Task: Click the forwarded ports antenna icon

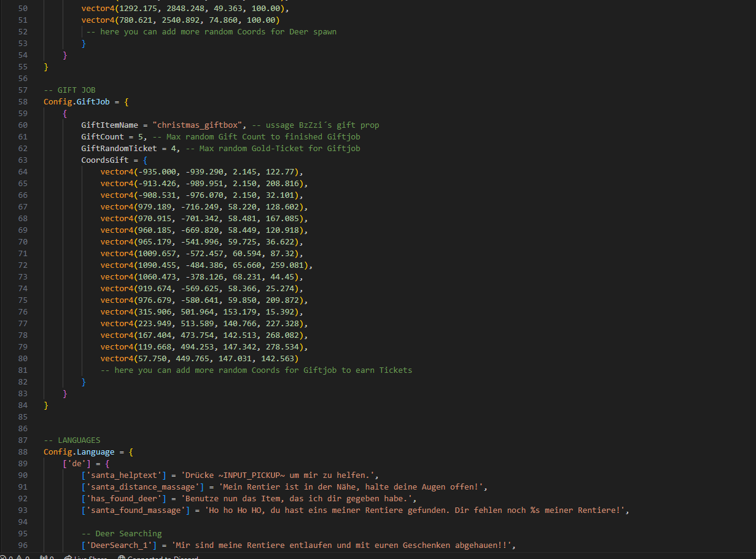Action: point(47,557)
